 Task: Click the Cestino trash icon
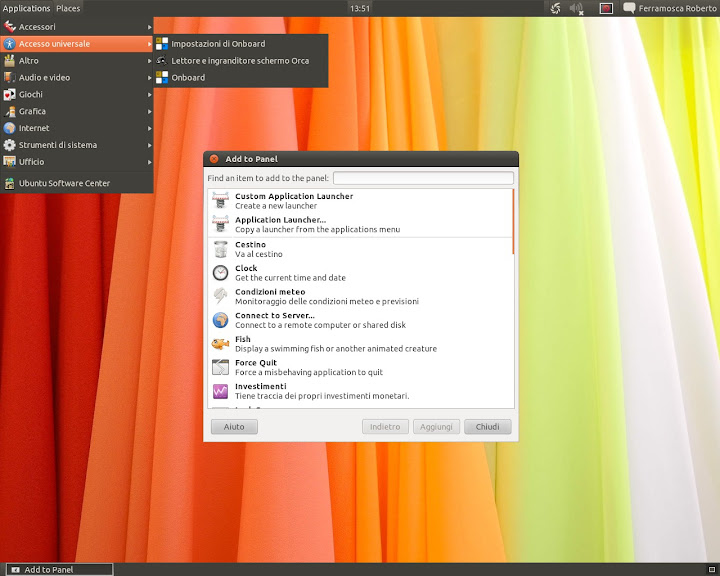tap(220, 249)
